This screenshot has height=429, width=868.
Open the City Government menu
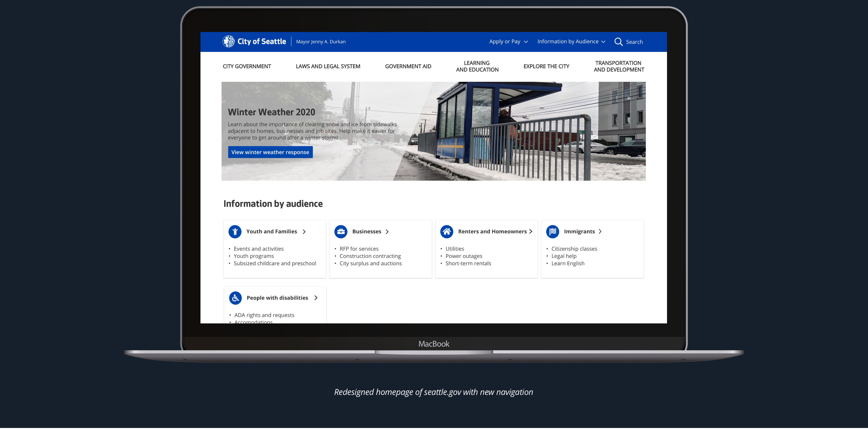pos(247,66)
